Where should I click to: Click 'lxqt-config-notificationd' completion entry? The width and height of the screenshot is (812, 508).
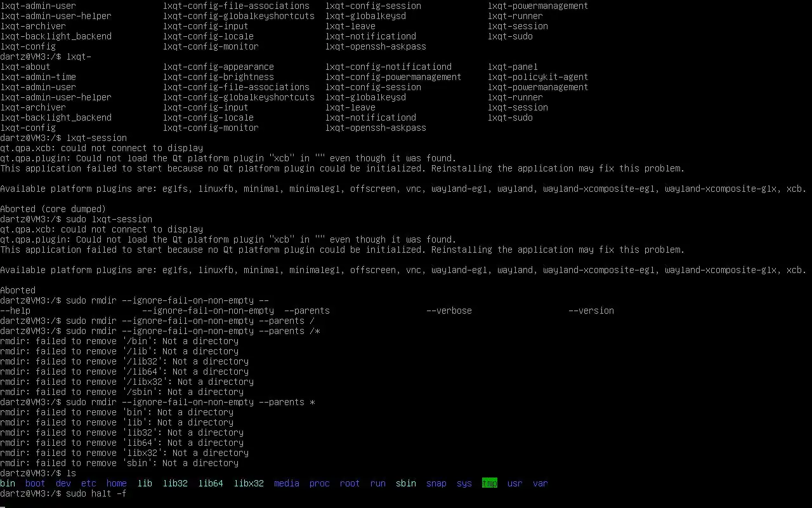click(388, 67)
